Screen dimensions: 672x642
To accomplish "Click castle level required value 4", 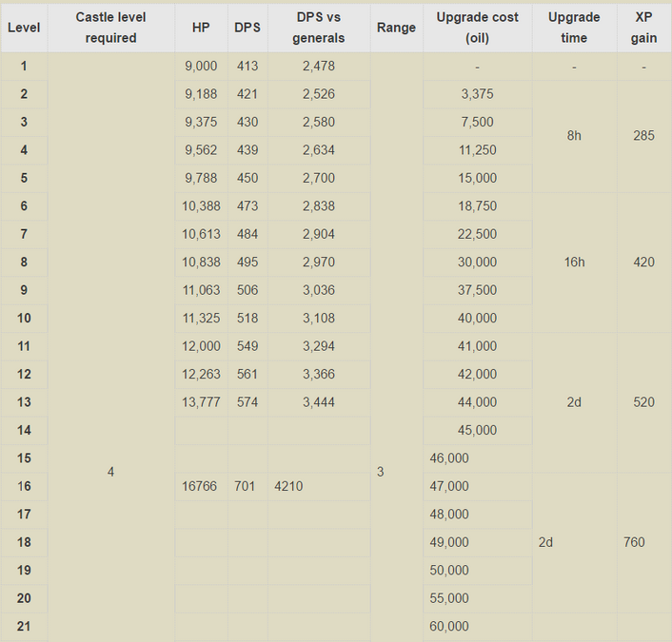I will 111,472.
